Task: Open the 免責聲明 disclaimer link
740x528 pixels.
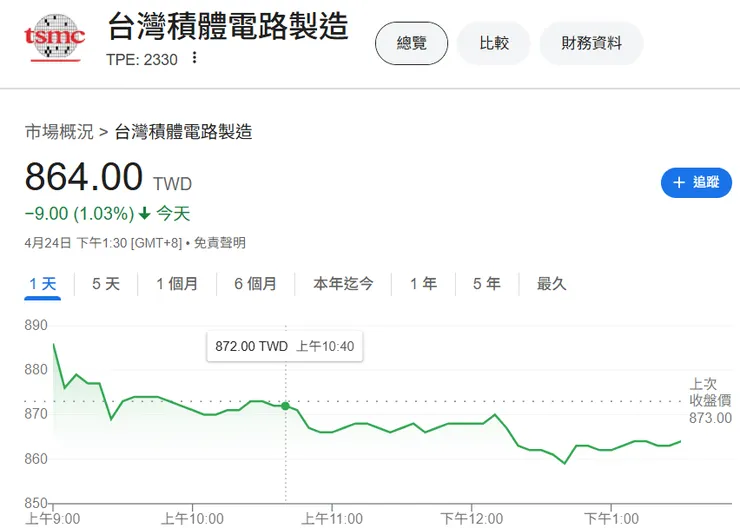Action: (x=219, y=243)
